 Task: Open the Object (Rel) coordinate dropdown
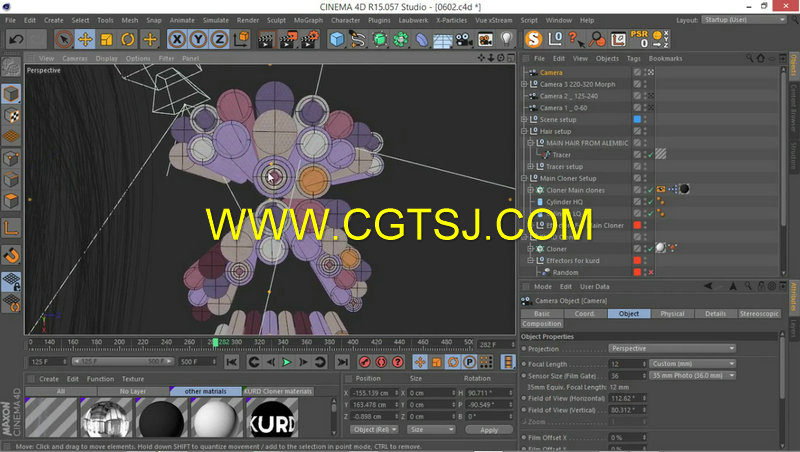(374, 430)
